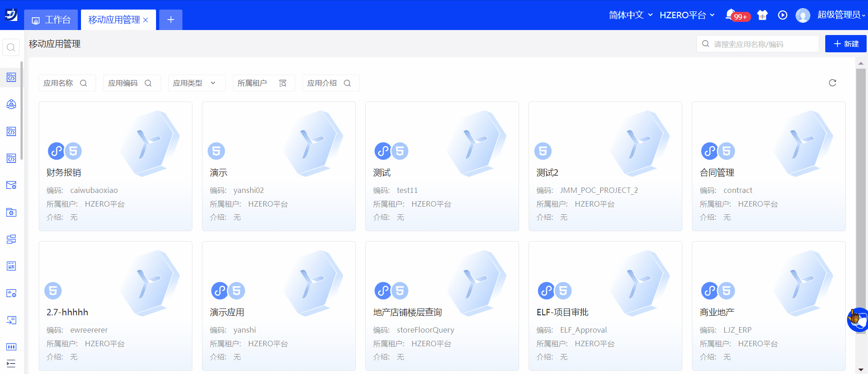Close the 移动应用管理 tab

[146, 20]
